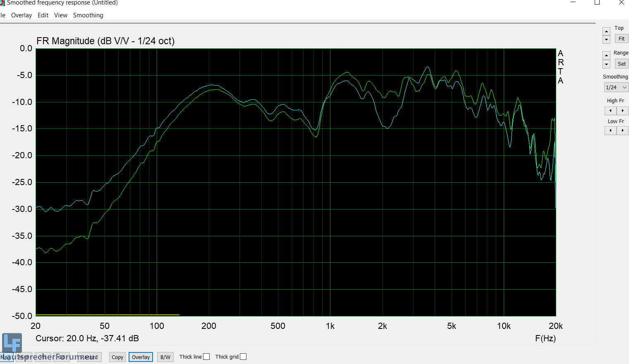Open the Smoothing 1/24 dropdown
This screenshot has width=629, height=364.
tap(616, 87)
